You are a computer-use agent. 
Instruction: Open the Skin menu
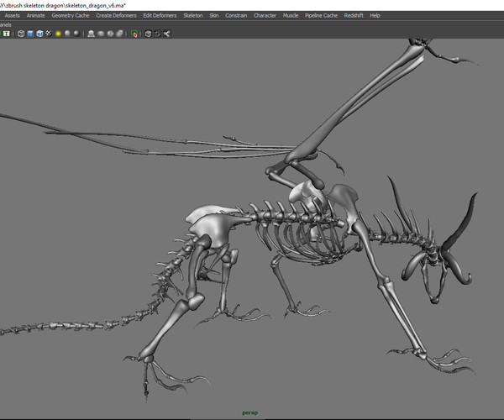point(213,15)
